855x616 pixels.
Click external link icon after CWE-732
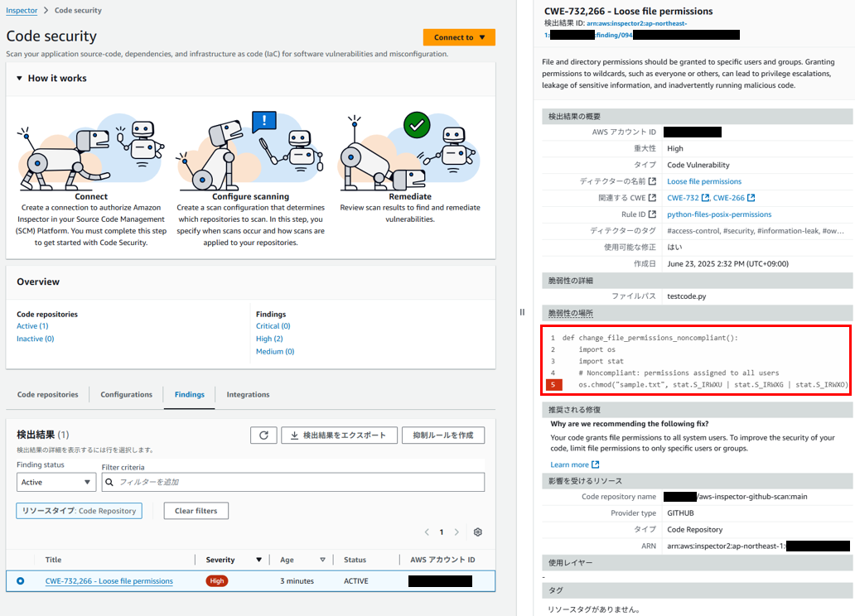[705, 197]
